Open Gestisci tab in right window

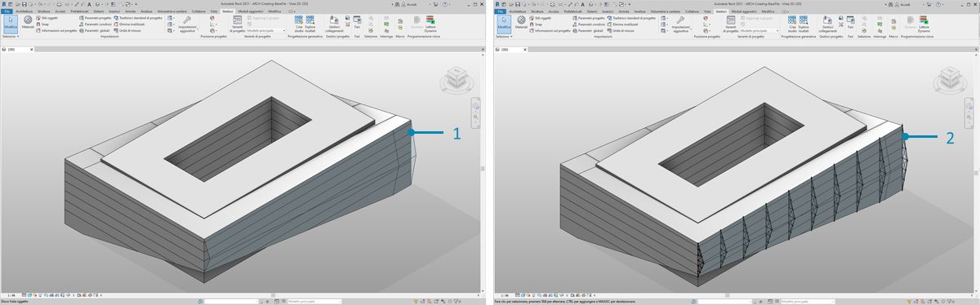(x=722, y=11)
